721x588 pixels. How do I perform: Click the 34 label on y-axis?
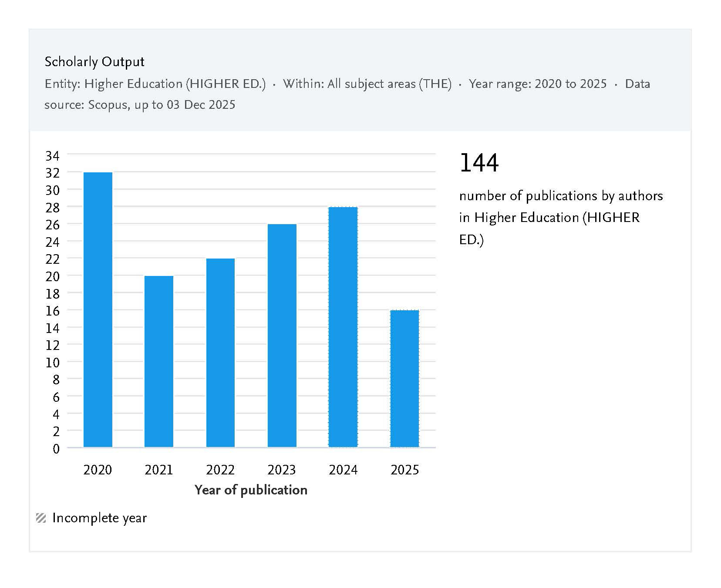coord(52,155)
